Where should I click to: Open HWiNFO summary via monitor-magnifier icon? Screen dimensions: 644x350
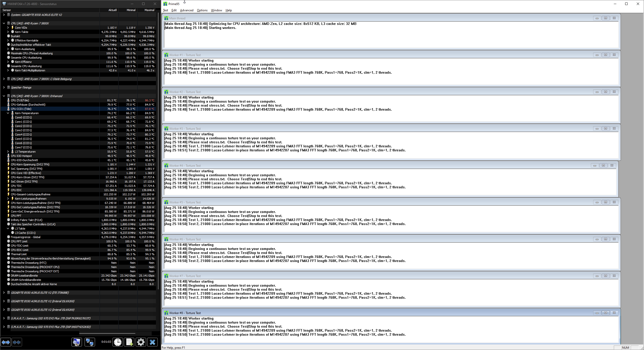(77, 342)
